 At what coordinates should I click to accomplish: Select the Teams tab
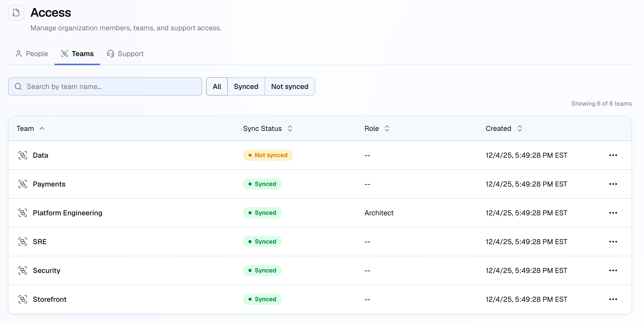click(x=77, y=54)
